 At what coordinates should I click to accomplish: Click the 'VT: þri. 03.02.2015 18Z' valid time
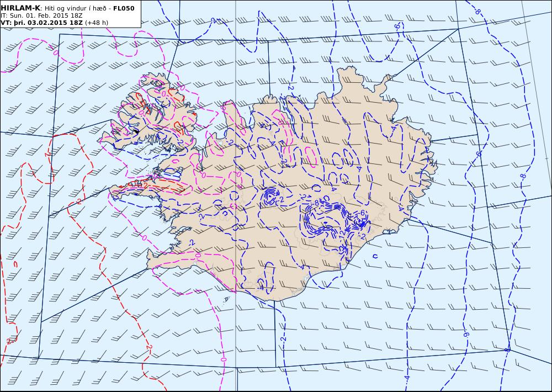[x=41, y=23]
